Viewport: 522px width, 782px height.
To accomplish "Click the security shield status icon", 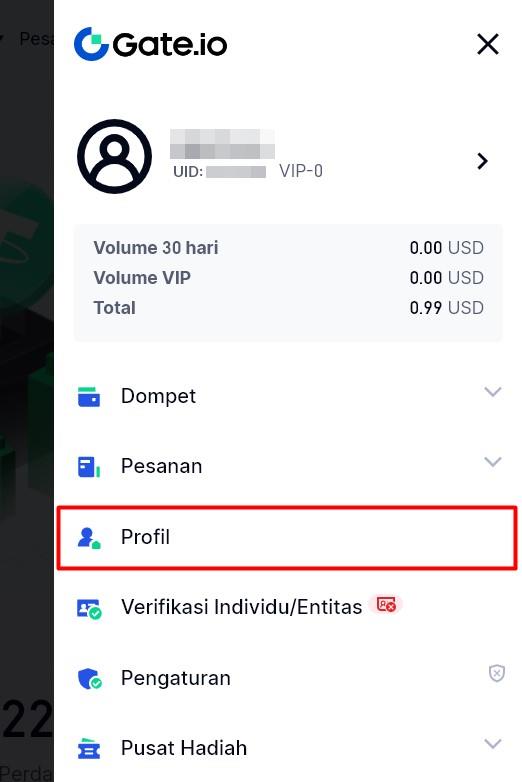I will [x=497, y=673].
